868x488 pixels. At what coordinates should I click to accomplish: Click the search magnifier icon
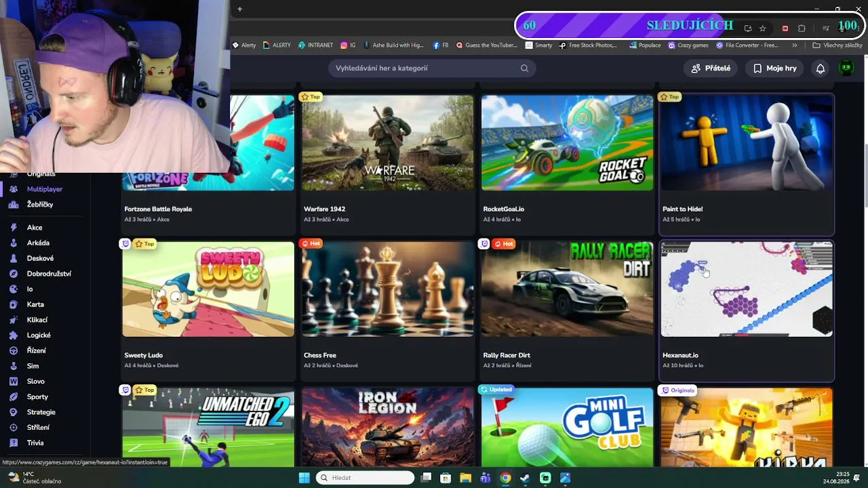click(524, 68)
